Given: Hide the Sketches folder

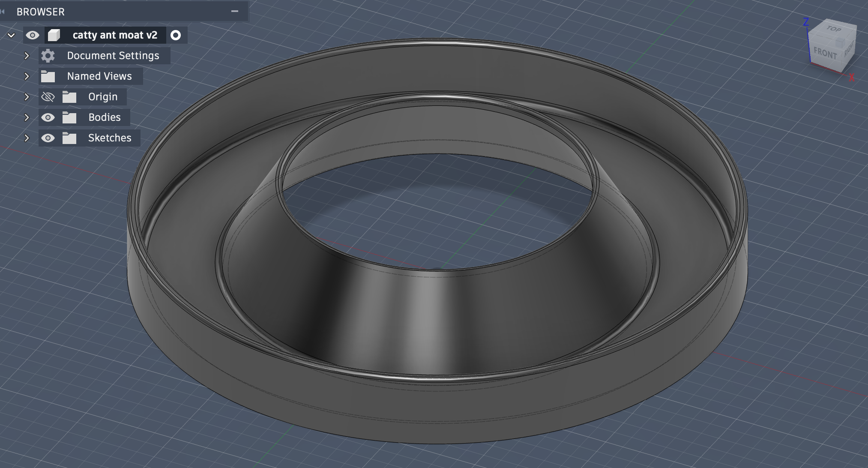Looking at the screenshot, I should coord(48,138).
